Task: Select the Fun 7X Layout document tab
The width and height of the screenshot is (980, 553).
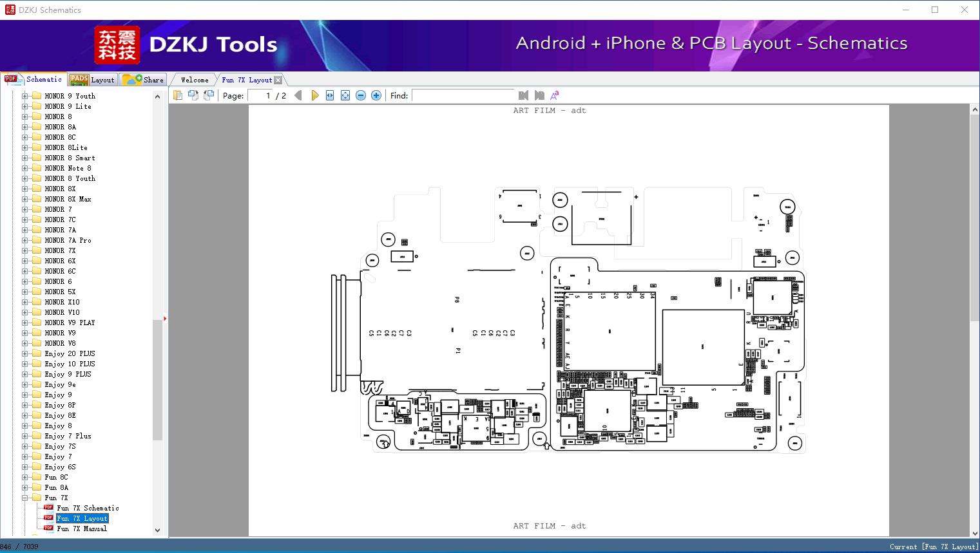Action: click(247, 80)
